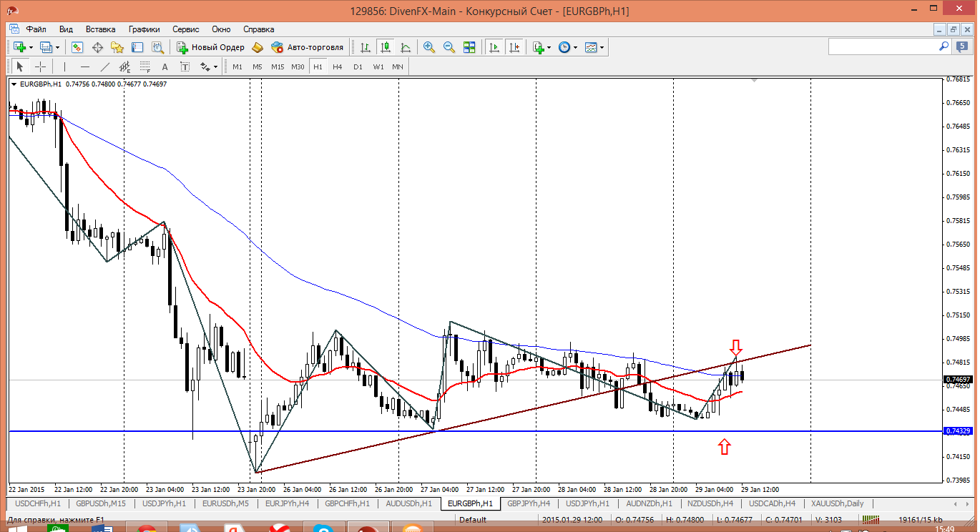Screen dimensions: 980x532
Task: Zoom out of the chart
Action: [449, 47]
